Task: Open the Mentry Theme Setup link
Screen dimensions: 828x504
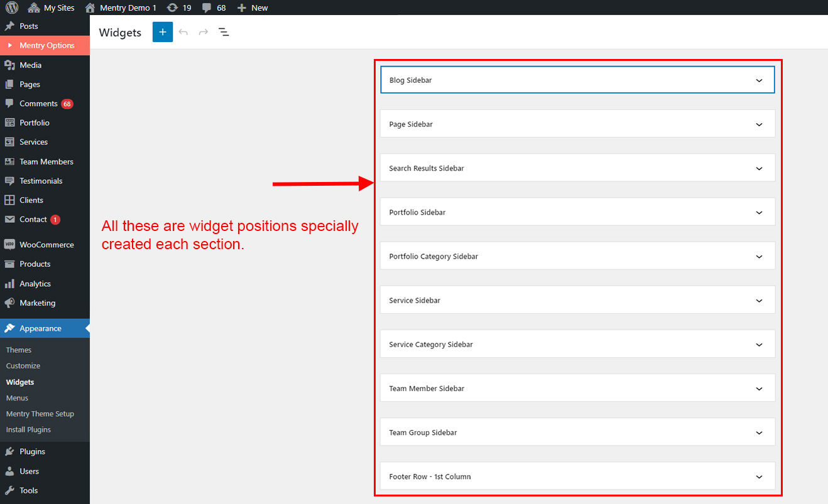Action: [40, 414]
